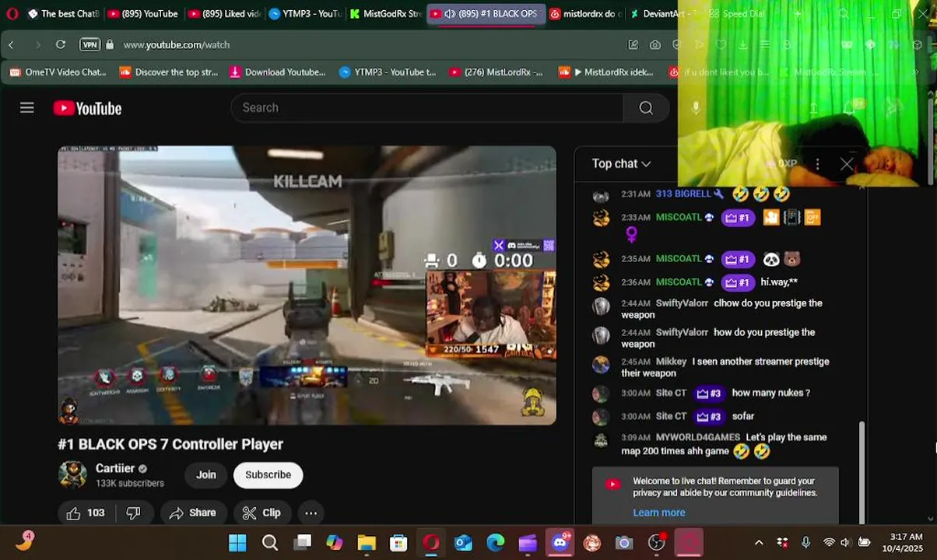
Task: Mute the audio on #1 BLACK OPS tab
Action: click(x=449, y=13)
